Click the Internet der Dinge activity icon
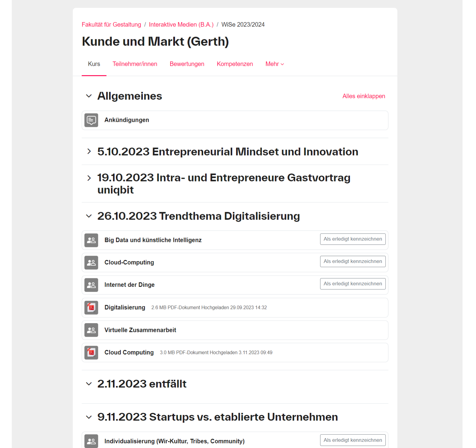 tap(91, 285)
